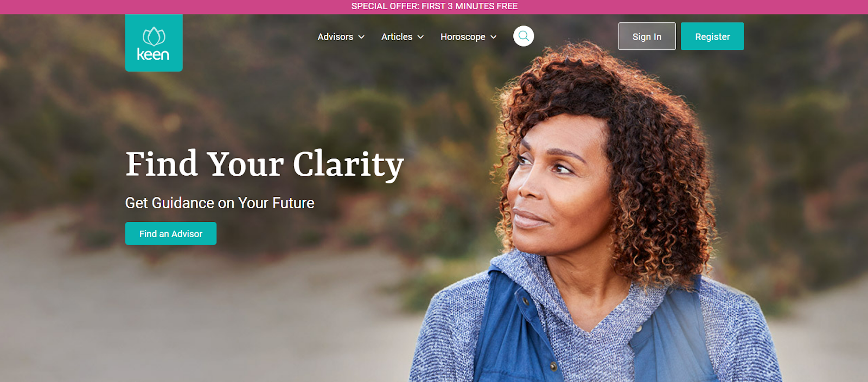868x382 pixels.
Task: Click the Keen logo home icon
Action: point(154,43)
